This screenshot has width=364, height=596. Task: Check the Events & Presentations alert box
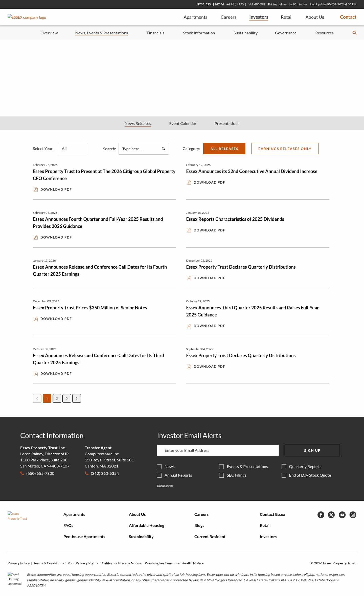(221, 467)
